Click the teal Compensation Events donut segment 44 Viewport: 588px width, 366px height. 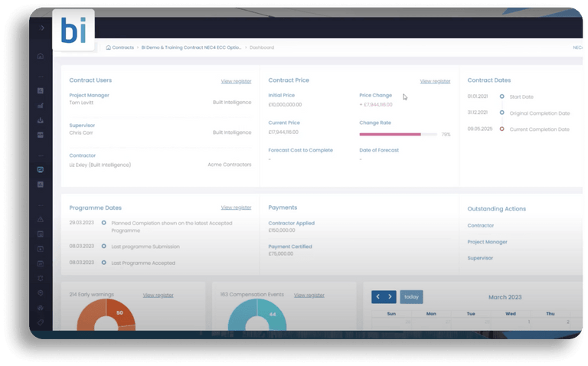point(272,314)
